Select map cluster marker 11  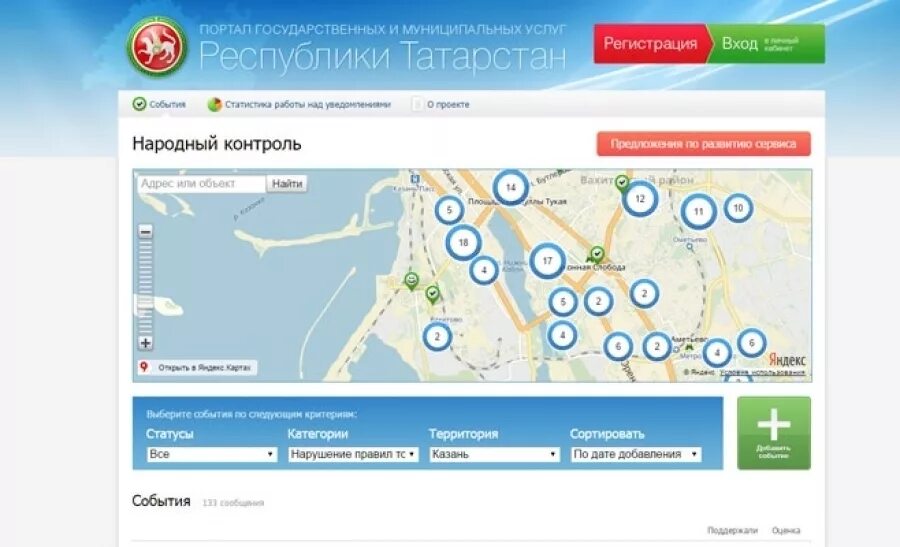pos(699,211)
